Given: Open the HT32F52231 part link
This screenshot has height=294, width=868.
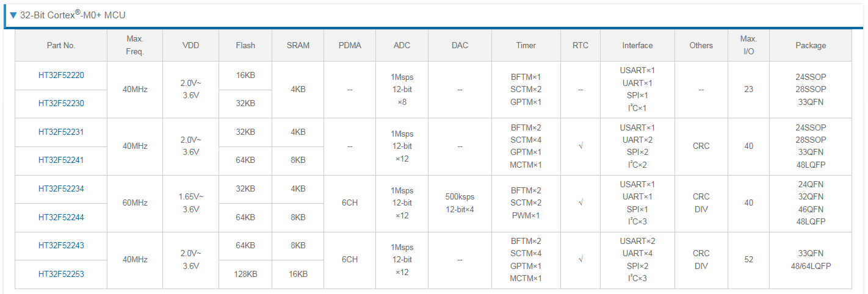Looking at the screenshot, I should pyautogui.click(x=61, y=132).
